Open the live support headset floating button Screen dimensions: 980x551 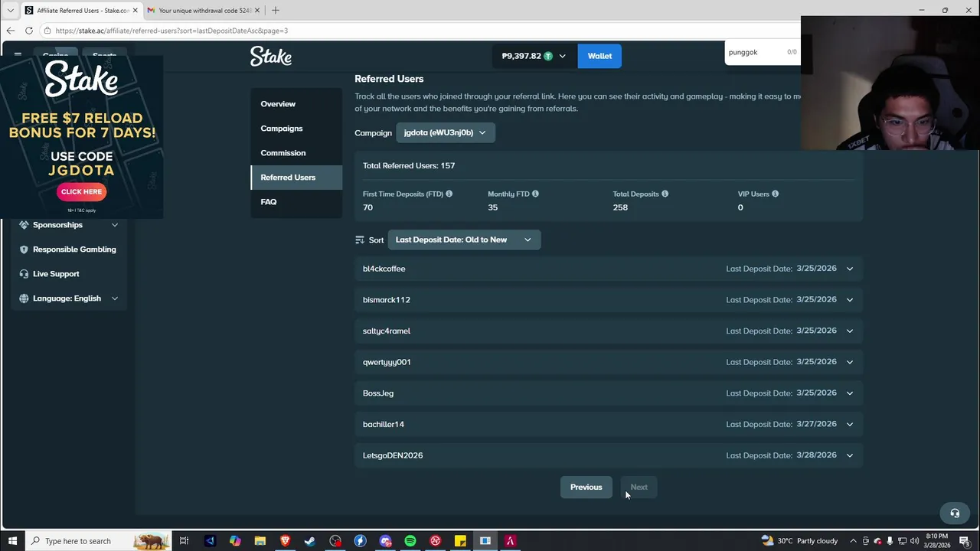[955, 514]
